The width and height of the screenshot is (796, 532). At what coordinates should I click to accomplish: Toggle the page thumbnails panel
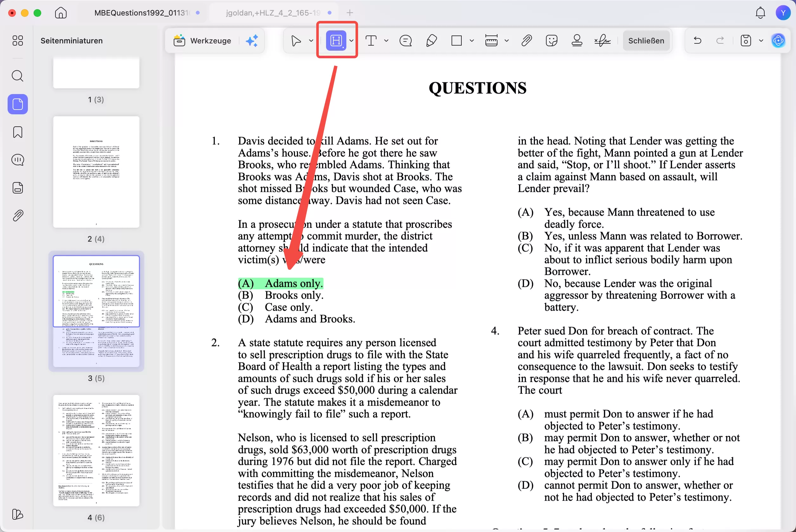(x=18, y=104)
